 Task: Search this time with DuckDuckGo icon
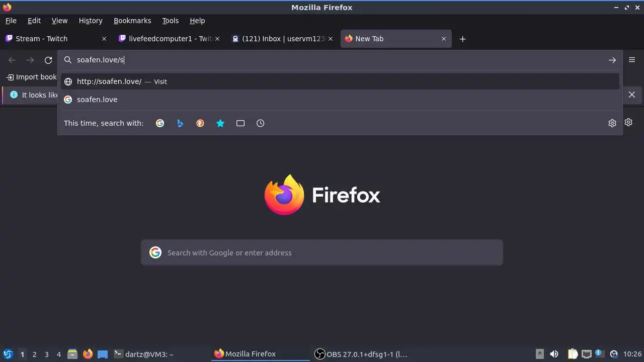click(x=200, y=123)
